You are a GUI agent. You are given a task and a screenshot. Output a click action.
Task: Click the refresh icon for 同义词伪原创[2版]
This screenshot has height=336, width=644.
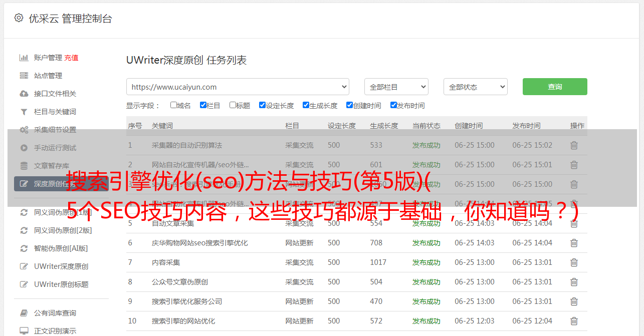coord(24,230)
